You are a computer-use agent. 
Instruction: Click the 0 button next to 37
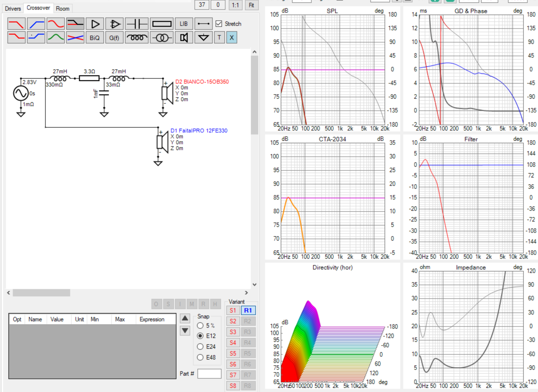coord(218,5)
